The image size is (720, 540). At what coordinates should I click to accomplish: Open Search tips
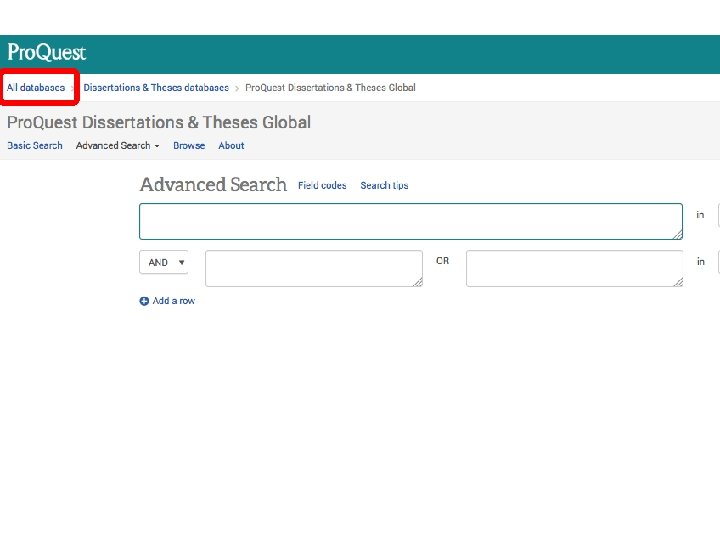coord(384,186)
